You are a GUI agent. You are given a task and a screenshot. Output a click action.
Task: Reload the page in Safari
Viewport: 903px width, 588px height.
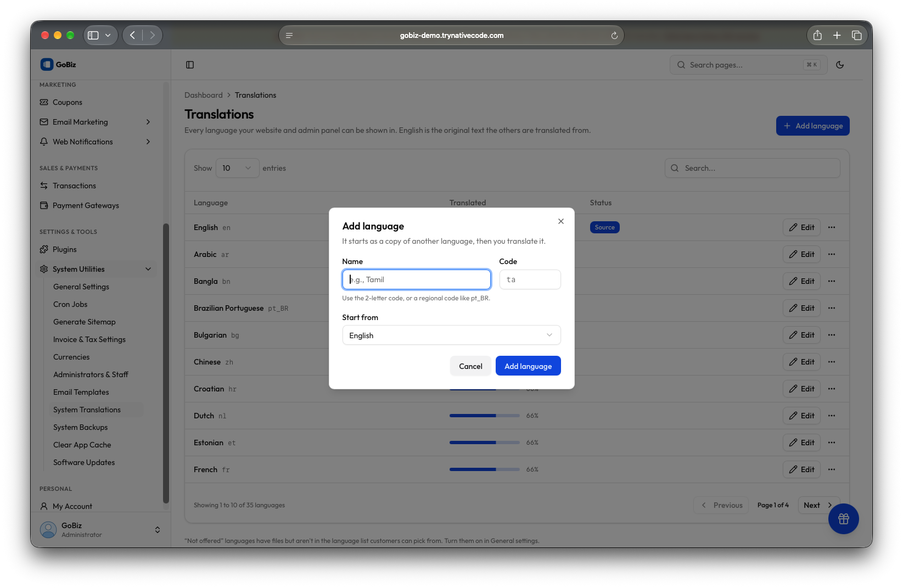(x=614, y=35)
